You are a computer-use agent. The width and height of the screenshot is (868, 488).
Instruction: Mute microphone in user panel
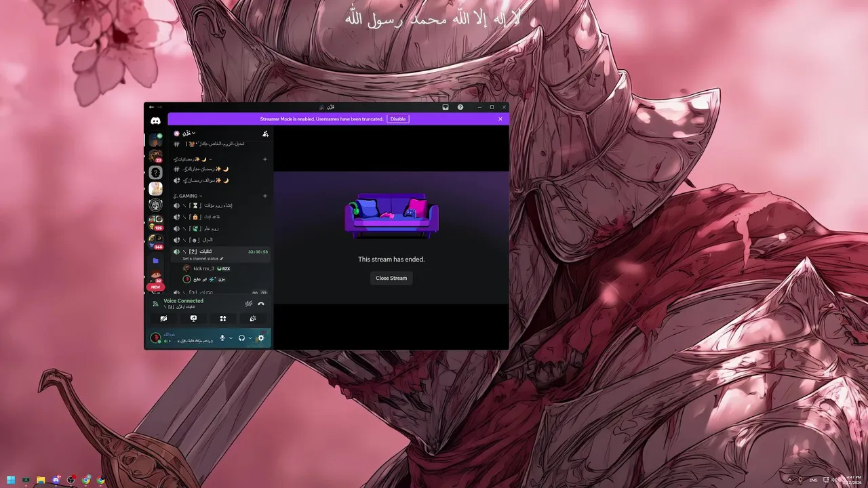coord(222,338)
